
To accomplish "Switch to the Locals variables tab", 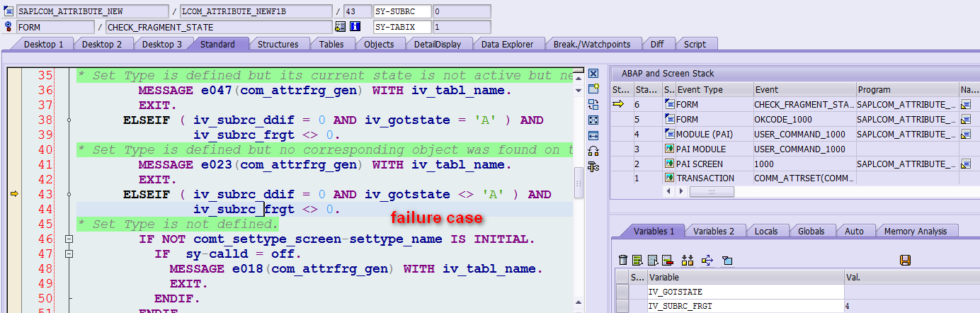I will click(766, 231).
